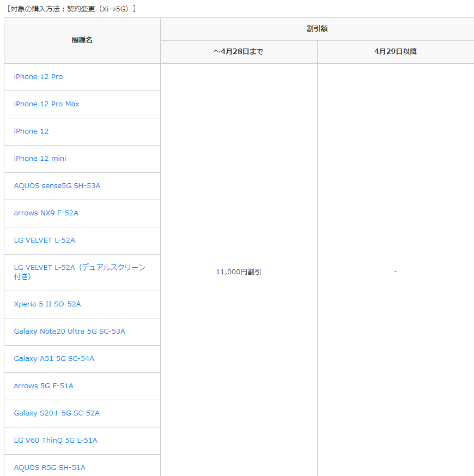Click the dash value under 4月29日以降

pyautogui.click(x=396, y=272)
